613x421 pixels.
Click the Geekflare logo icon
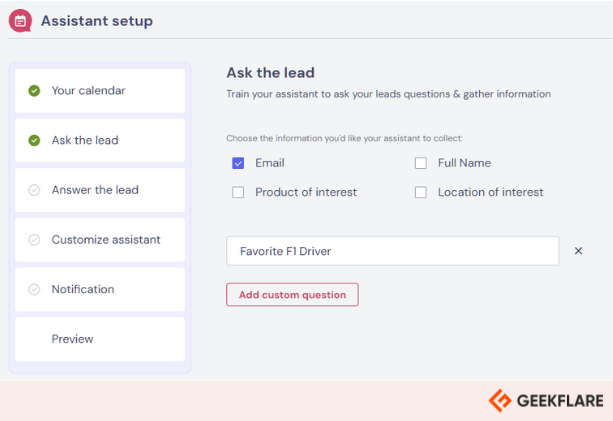pyautogui.click(x=500, y=401)
